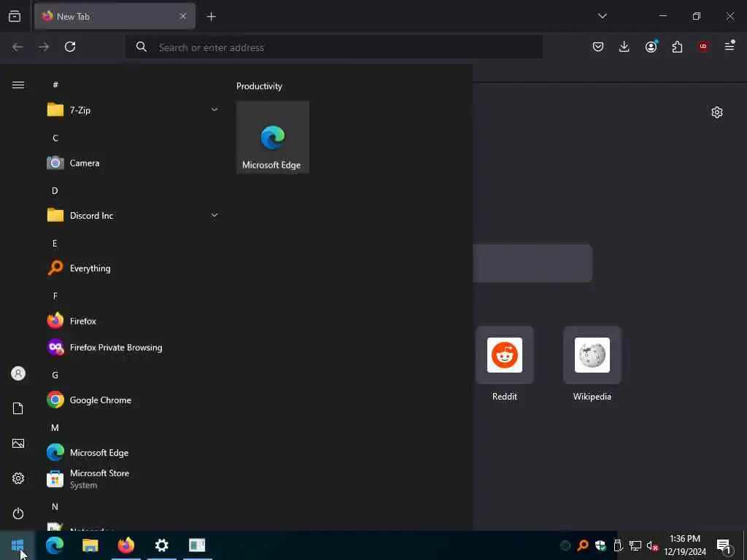Open Save to Pocket icon
747x560 pixels.
[x=598, y=47]
